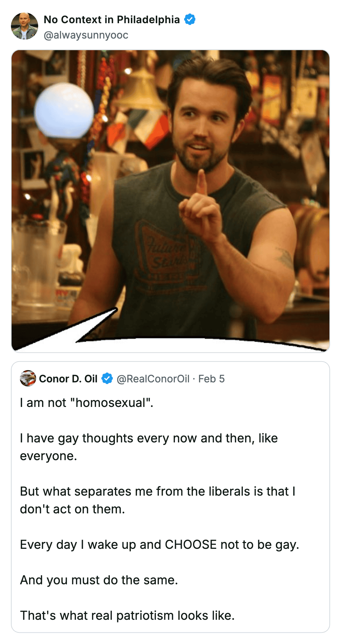The width and height of the screenshot is (341, 644).
Task: Click "That's what real patriotism looks like." line
Action: [127, 615]
